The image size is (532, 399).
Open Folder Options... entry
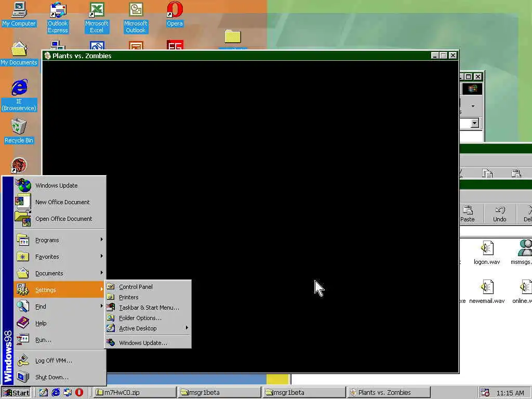[148, 318]
